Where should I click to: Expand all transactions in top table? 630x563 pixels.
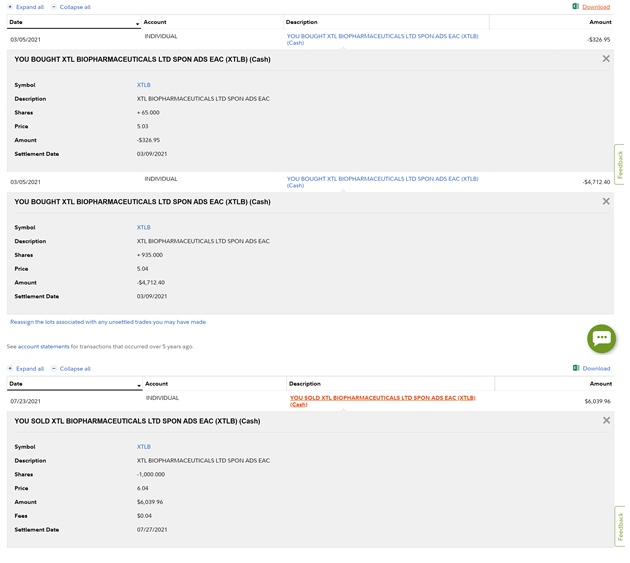click(26, 7)
